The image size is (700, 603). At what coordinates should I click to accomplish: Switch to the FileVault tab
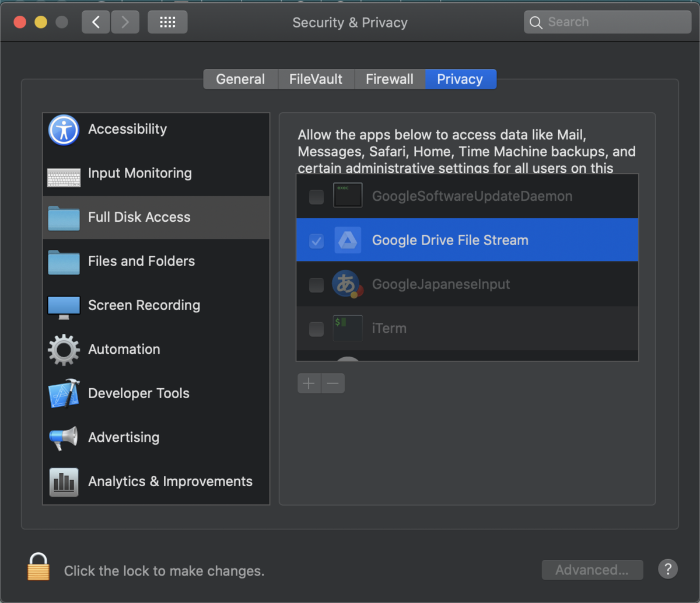[316, 79]
